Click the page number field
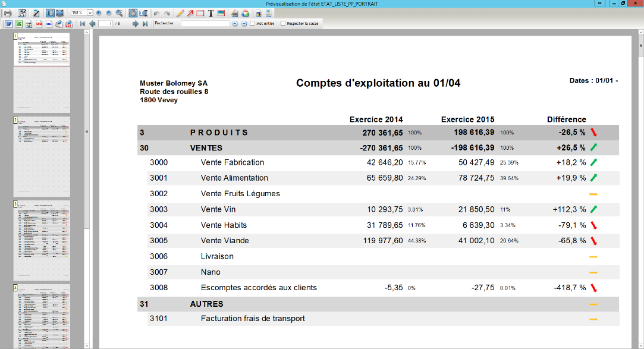The width and height of the screenshot is (644, 349). (105, 24)
